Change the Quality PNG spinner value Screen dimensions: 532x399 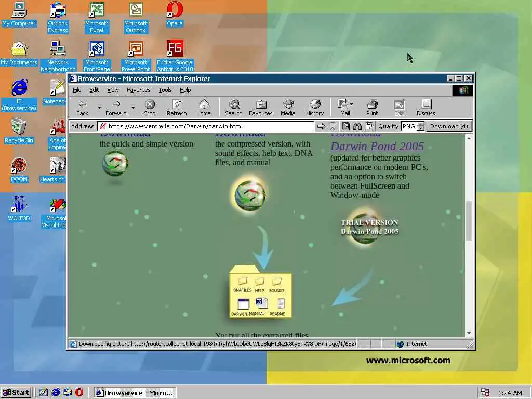(420, 127)
